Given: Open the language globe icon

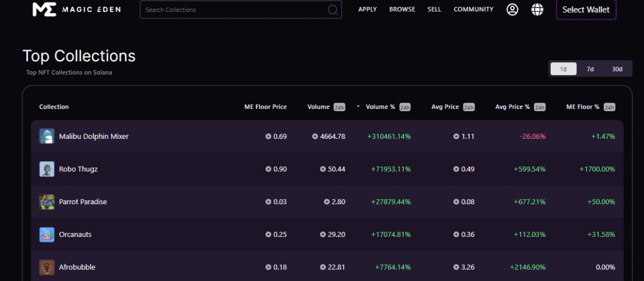Looking at the screenshot, I should [x=537, y=9].
